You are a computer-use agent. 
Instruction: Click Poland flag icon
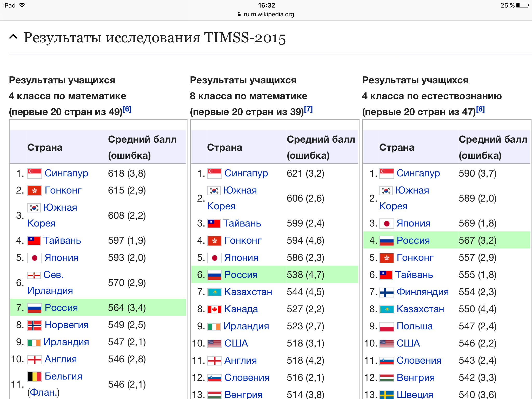pos(387,326)
